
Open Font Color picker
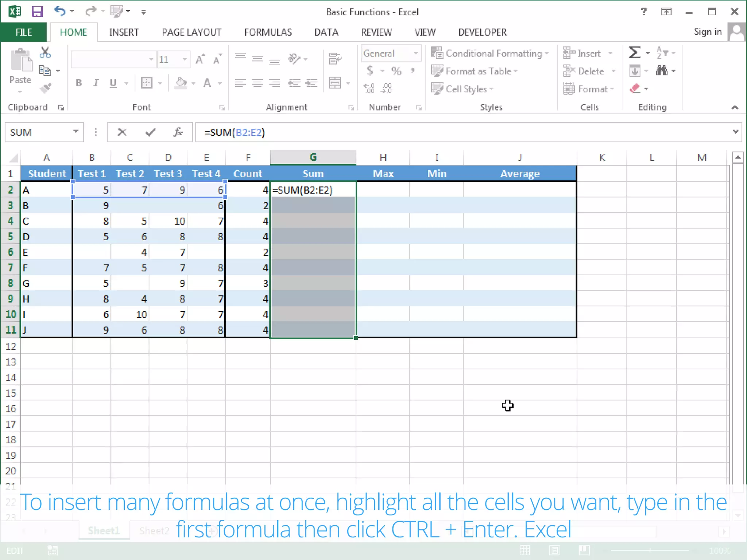click(207, 83)
